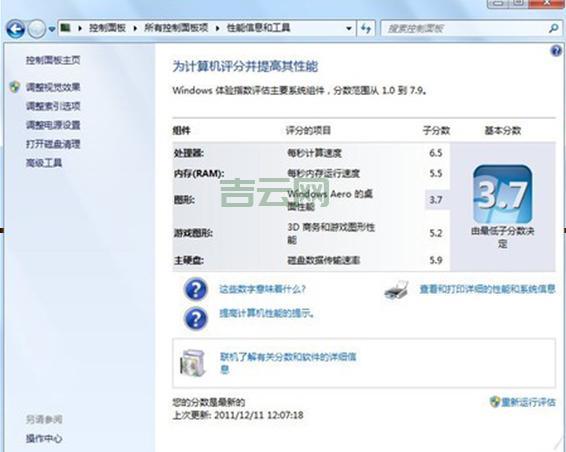Image resolution: width=566 pixels, height=452 pixels.
Task: Open 打开磁盘清理 link
Action: click(53, 144)
